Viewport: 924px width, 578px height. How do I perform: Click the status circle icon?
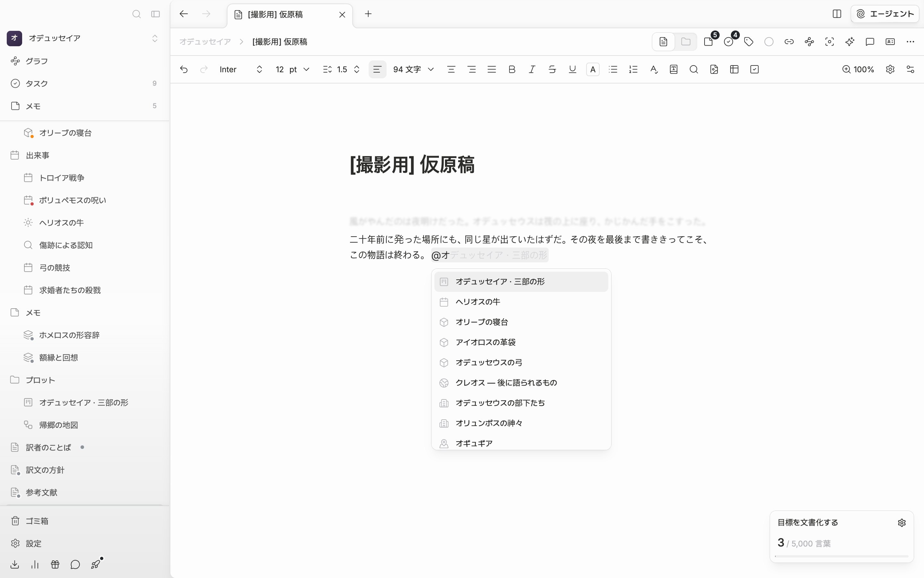click(x=769, y=42)
